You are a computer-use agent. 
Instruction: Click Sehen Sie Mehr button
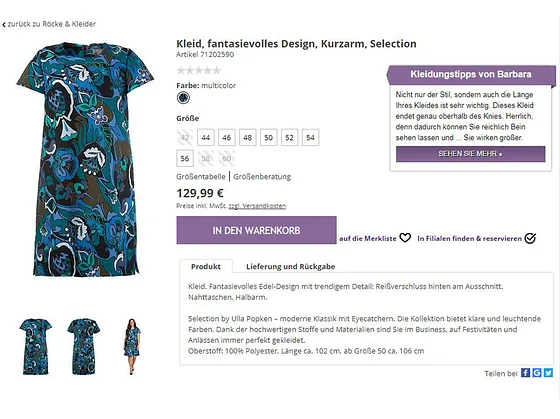pos(470,154)
